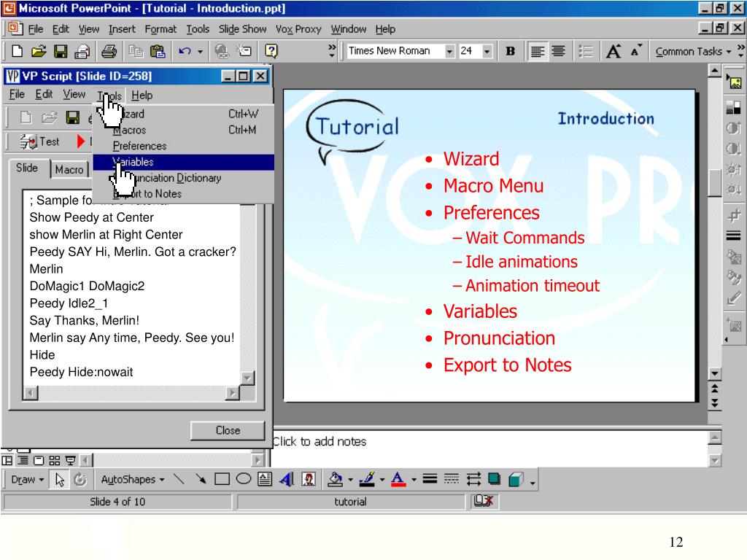
Task: Click the Print icon in PowerPoint toolbar
Action: click(x=109, y=51)
